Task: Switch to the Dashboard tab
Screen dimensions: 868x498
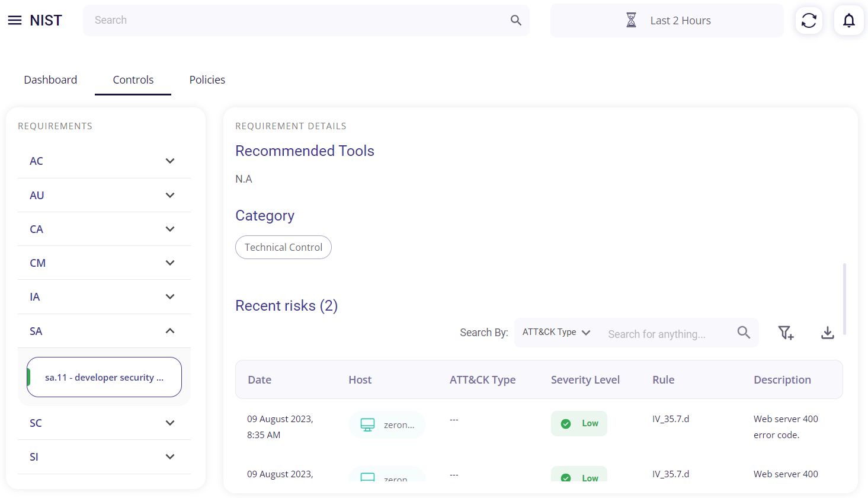Action: pos(50,79)
